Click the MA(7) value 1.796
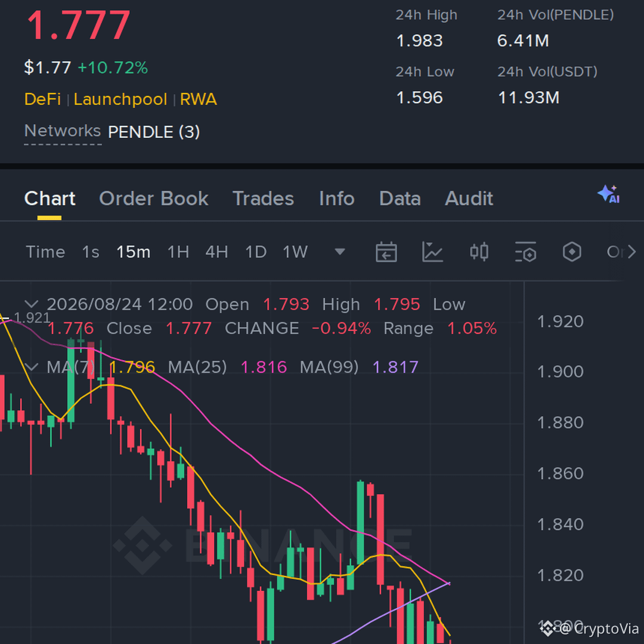 pyautogui.click(x=132, y=367)
